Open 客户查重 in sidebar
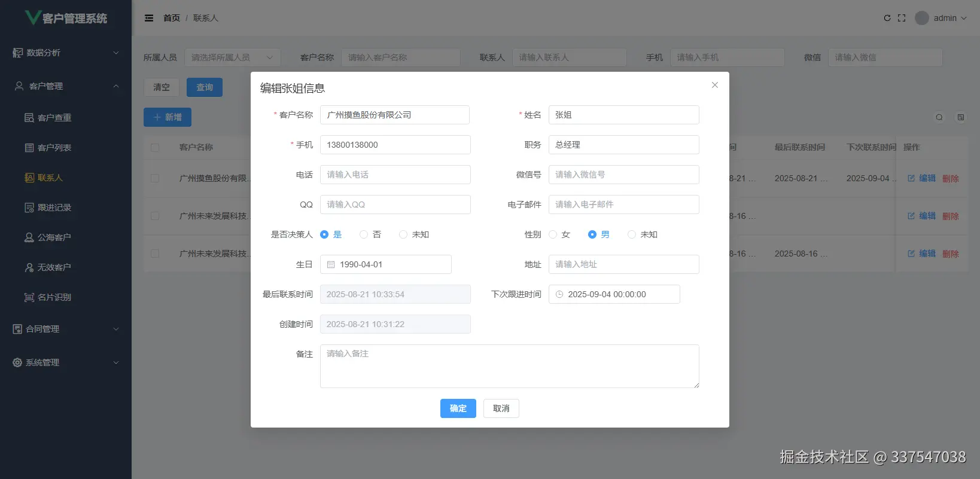This screenshot has width=980, height=479. coord(66,118)
